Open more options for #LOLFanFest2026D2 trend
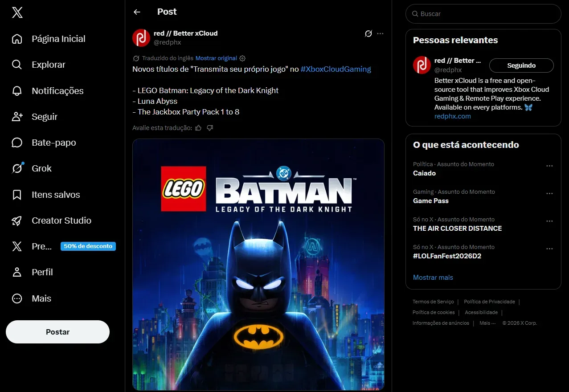Viewport: 569px width, 392px height. (549, 249)
